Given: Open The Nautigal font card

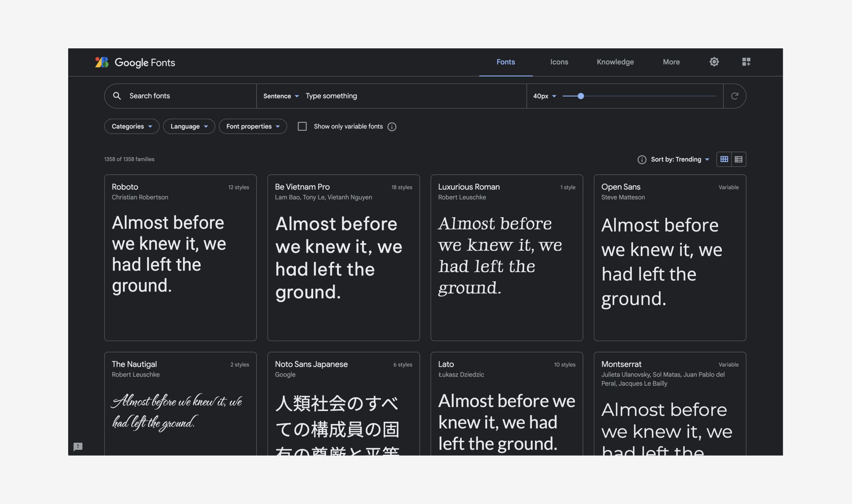Looking at the screenshot, I should (x=180, y=404).
